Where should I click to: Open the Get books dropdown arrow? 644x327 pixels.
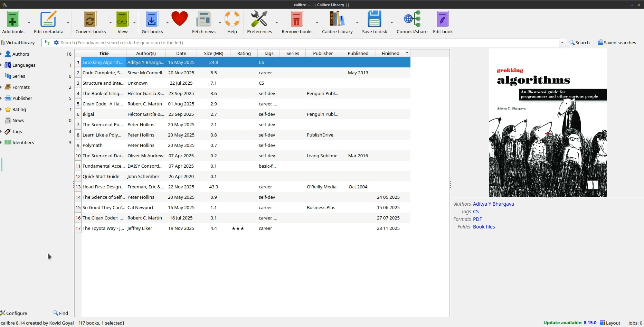pos(168,22)
